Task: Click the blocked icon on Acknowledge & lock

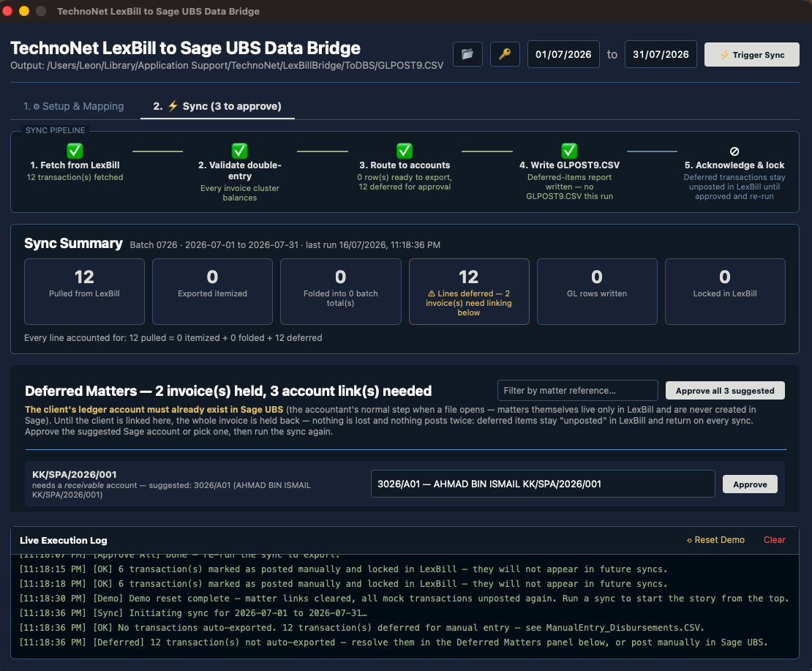Action: coord(734,151)
